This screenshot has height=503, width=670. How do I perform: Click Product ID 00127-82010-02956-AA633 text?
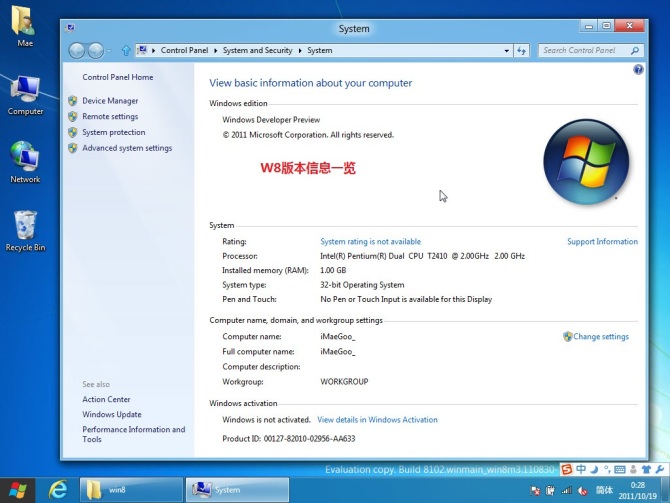[x=289, y=438]
